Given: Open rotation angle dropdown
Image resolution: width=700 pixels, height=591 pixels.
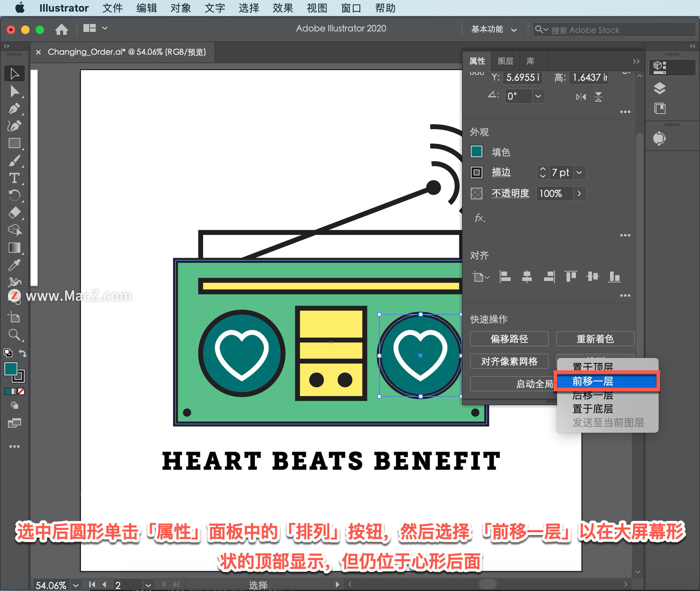Looking at the screenshot, I should [x=538, y=96].
